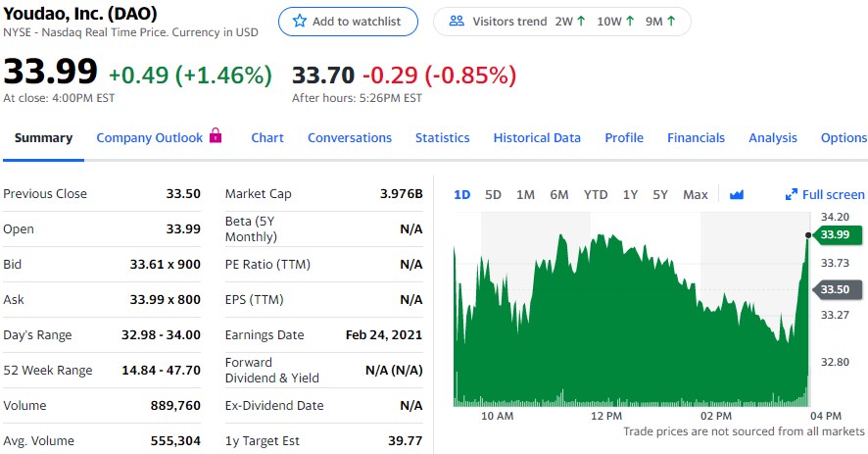The image size is (868, 454).
Task: Select the 5D chart range
Action: pyautogui.click(x=493, y=194)
